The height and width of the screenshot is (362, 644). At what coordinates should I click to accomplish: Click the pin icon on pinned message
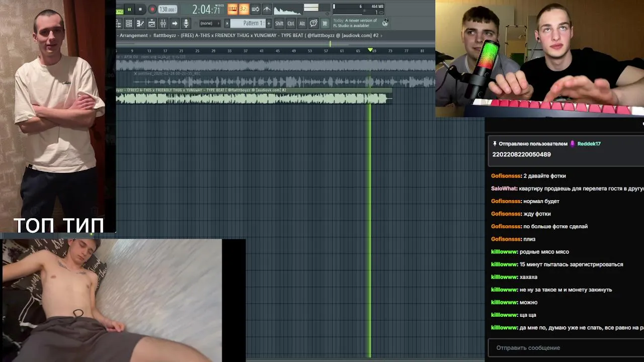[x=495, y=144]
